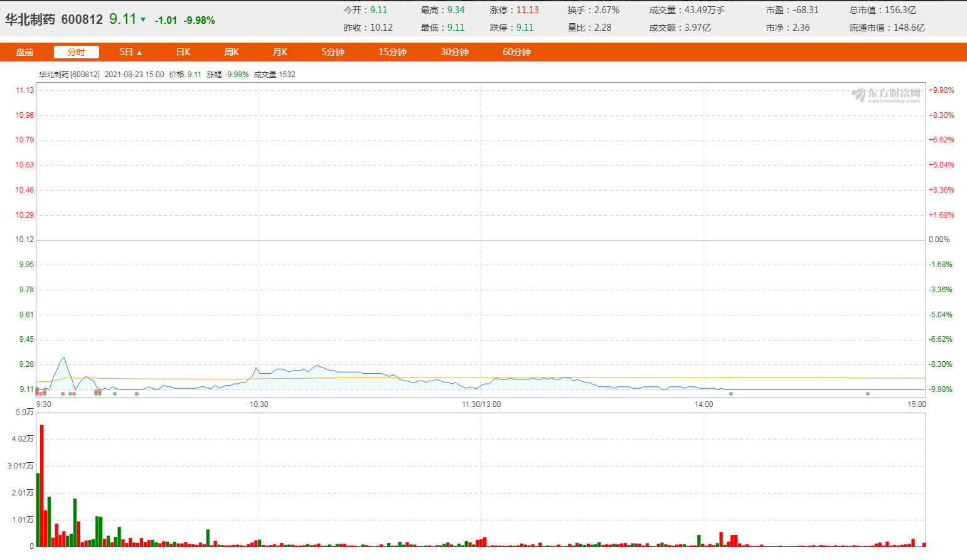
Task: Open the 60分钟 chart
Action: click(516, 52)
